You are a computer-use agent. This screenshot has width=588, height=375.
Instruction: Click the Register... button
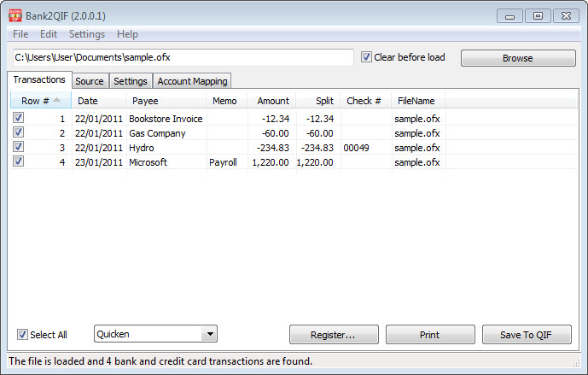(334, 335)
